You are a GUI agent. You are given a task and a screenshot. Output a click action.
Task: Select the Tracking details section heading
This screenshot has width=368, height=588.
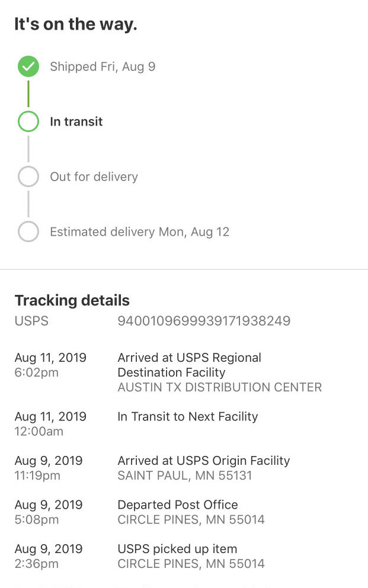coord(72,300)
